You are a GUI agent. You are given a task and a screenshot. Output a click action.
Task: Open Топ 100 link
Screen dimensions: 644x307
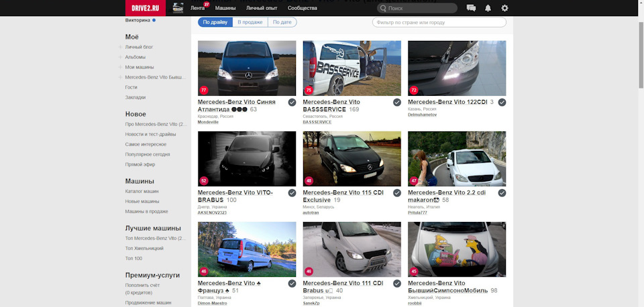pos(133,259)
